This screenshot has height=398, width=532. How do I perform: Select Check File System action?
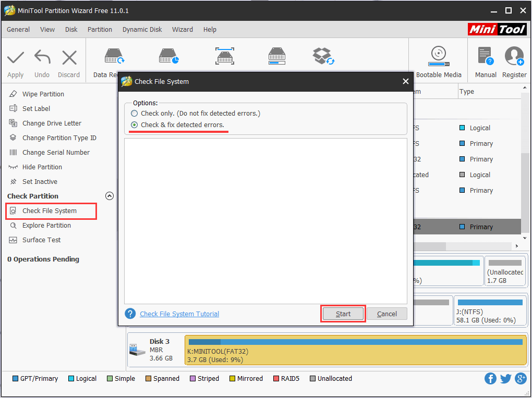tap(50, 211)
